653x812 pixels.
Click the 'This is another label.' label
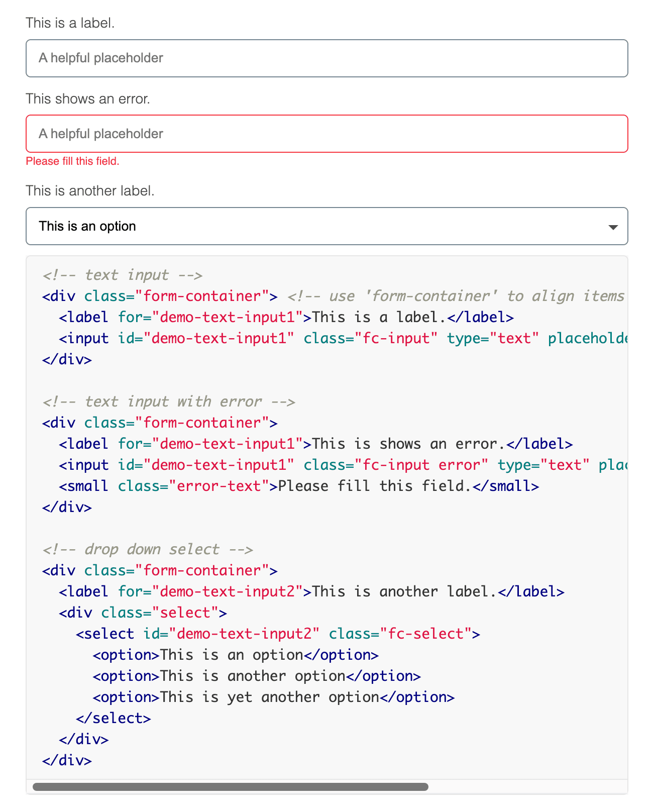click(90, 191)
